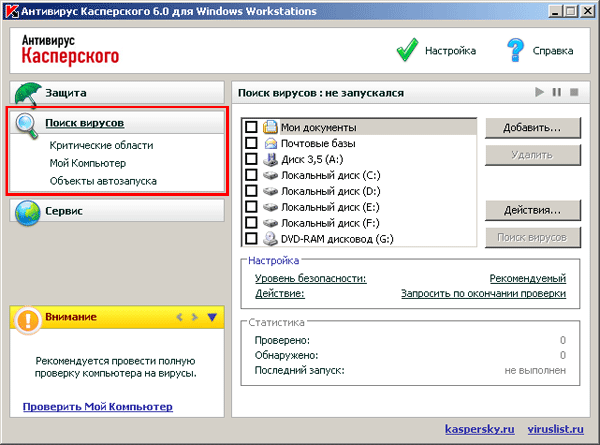Viewport: 600px width, 445px height.
Task: Click the Проверено: statistic label
Action: click(x=282, y=341)
